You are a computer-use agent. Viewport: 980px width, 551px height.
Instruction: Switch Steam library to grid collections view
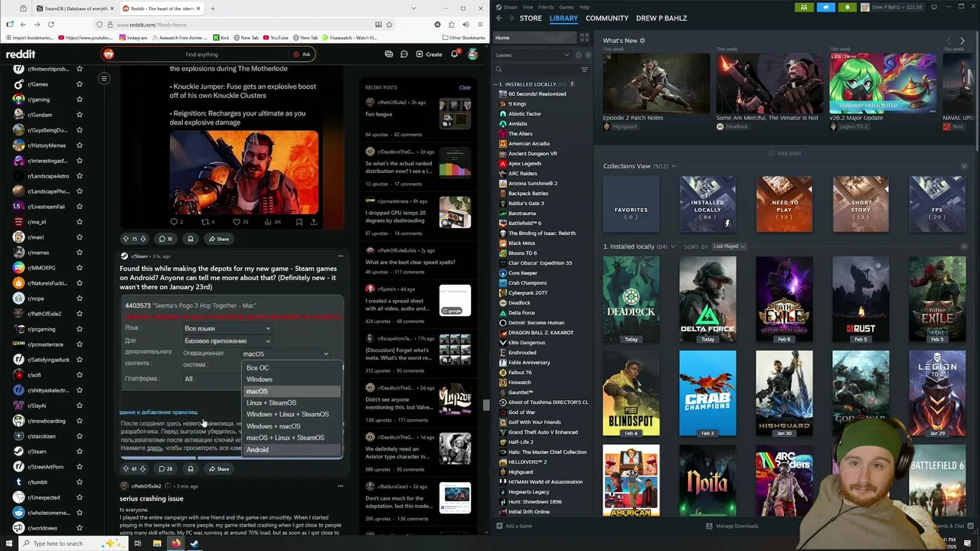coord(585,37)
